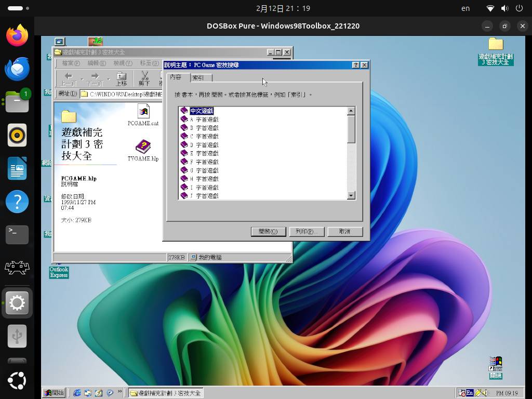Open LibreOffice Writer from the dock
This screenshot has width=532, height=399.
(17, 168)
